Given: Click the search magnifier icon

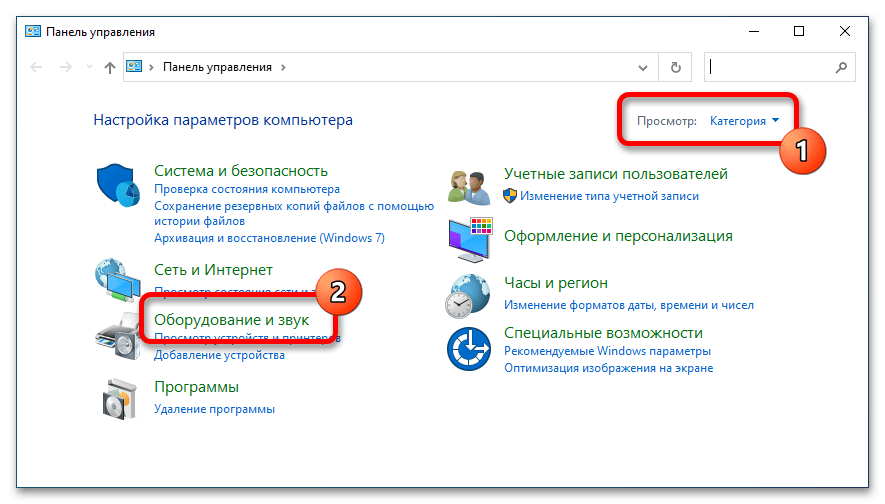Looking at the screenshot, I should coord(841,67).
